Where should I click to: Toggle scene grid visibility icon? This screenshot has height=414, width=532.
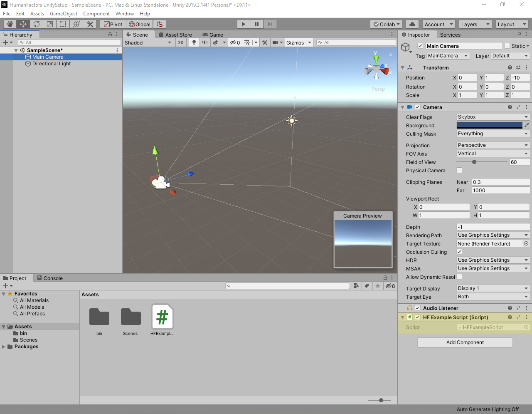click(x=247, y=42)
